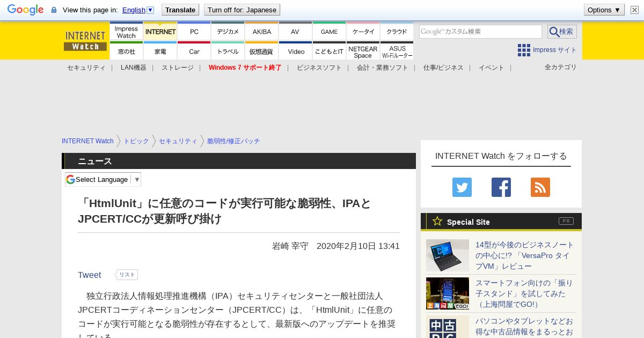Go to イベント category

[x=491, y=68]
